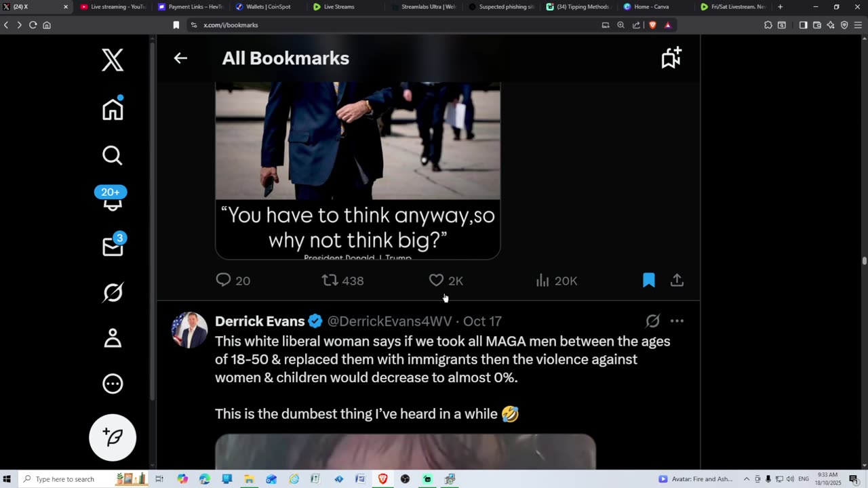The width and height of the screenshot is (868, 488).
Task: Switch to Fri/Sat Livestream tab
Action: [x=734, y=7]
